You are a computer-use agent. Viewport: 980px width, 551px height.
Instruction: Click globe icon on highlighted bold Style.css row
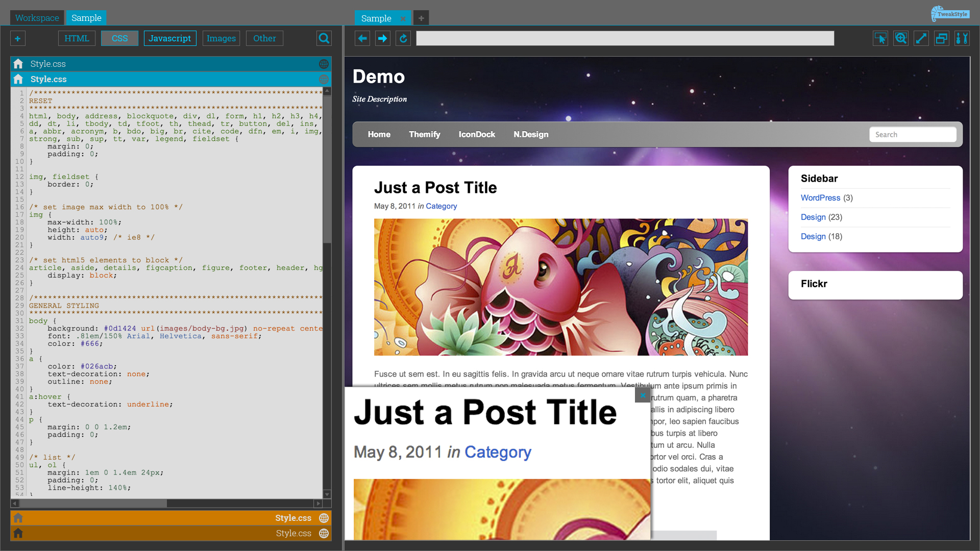coord(324,79)
